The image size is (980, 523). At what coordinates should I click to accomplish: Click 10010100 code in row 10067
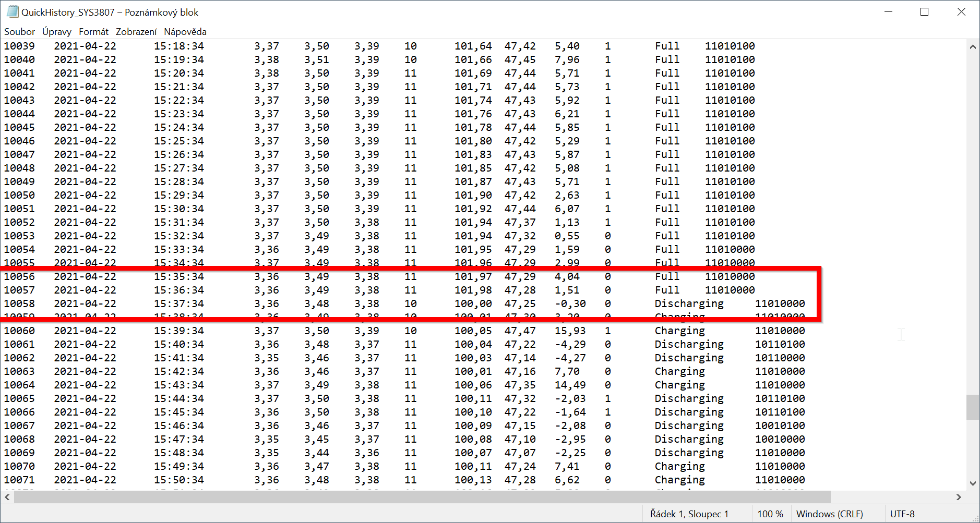pyautogui.click(x=780, y=425)
